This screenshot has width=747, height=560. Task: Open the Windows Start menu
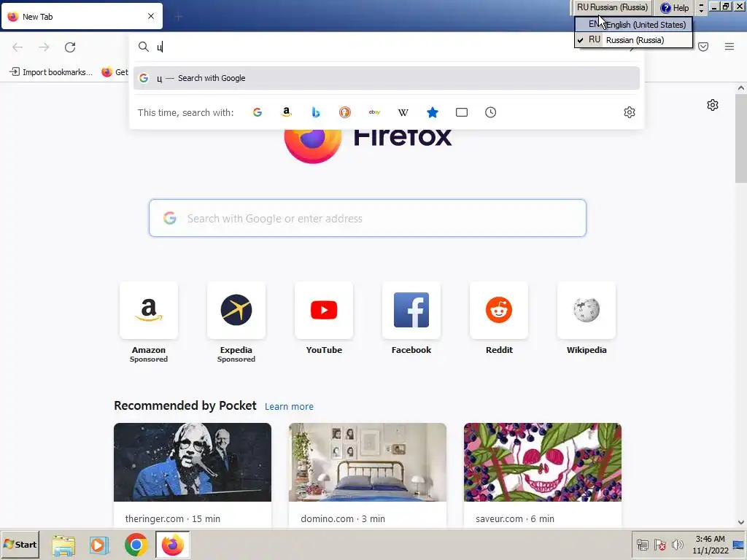(x=20, y=544)
